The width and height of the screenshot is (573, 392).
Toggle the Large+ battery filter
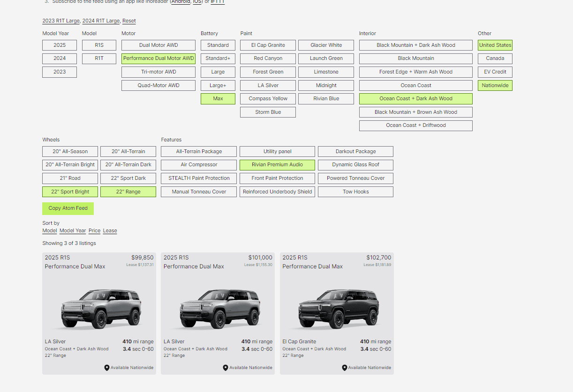click(x=218, y=86)
